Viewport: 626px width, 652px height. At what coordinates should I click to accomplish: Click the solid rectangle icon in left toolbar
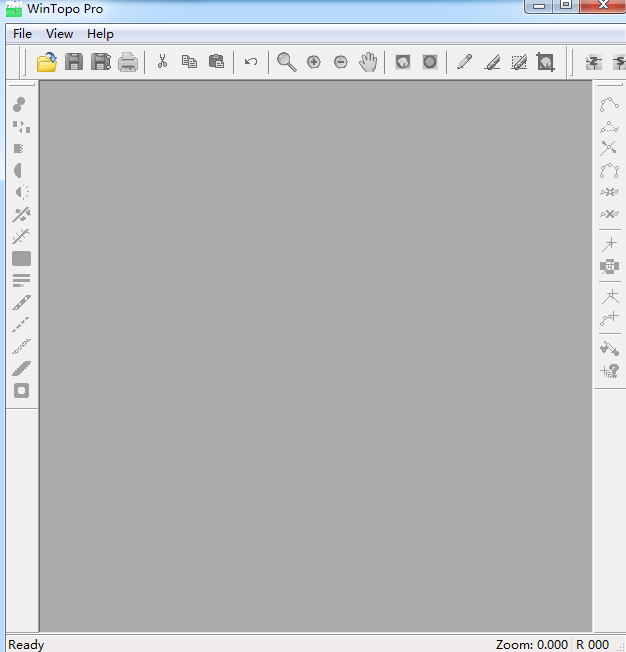[21, 258]
